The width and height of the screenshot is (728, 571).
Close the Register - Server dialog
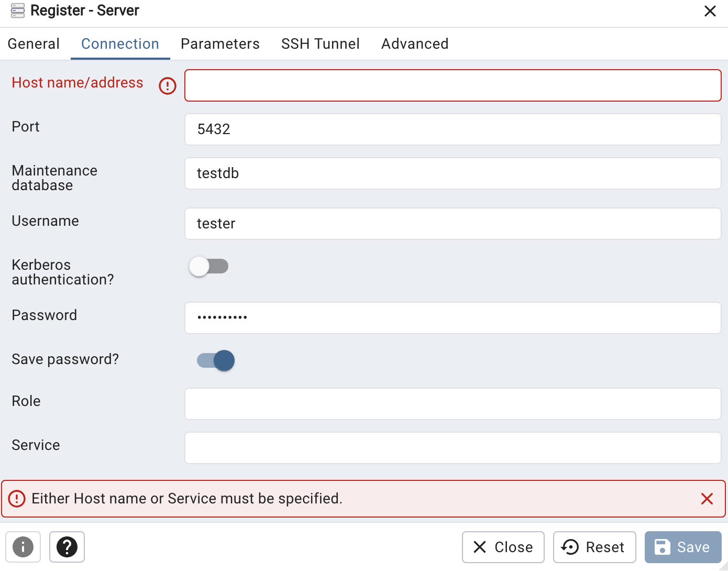[710, 11]
